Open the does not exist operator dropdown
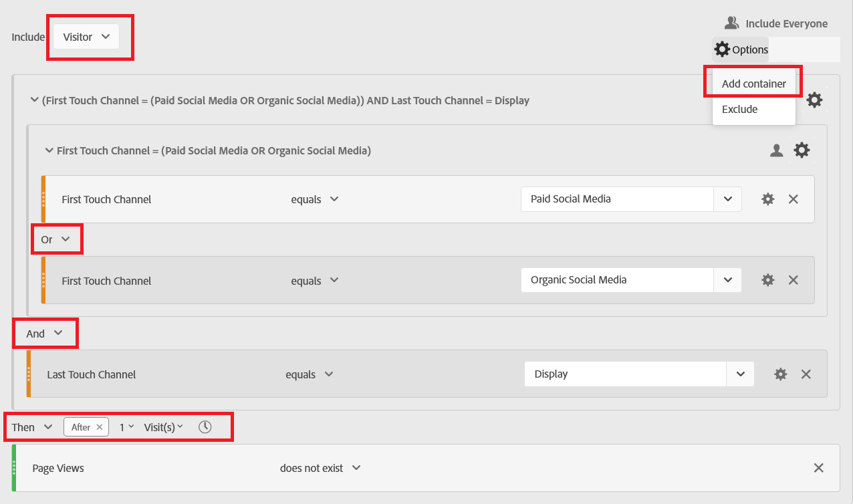Image resolution: width=853 pixels, height=504 pixels. tap(321, 468)
